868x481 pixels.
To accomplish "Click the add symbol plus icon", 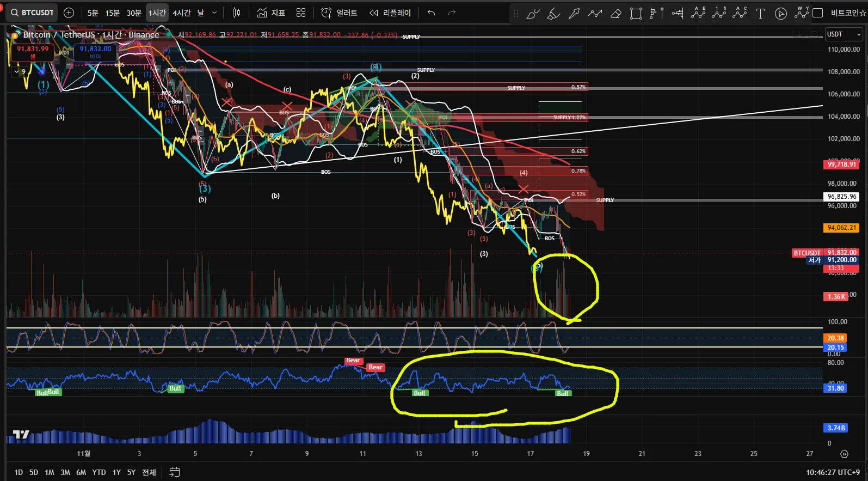I will (69, 13).
